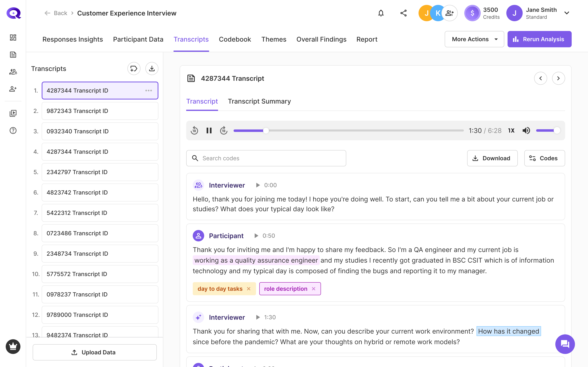Click the notifications bell icon

point(381,13)
